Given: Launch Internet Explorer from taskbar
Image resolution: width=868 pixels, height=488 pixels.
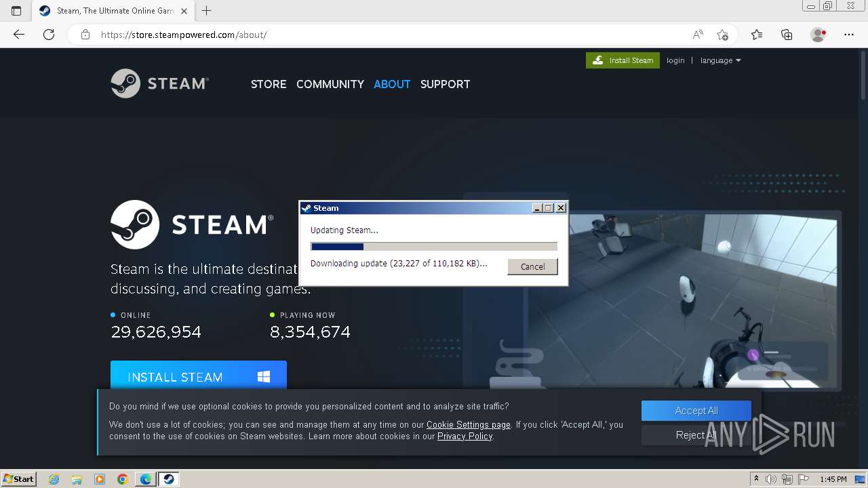Looking at the screenshot, I should [x=54, y=479].
